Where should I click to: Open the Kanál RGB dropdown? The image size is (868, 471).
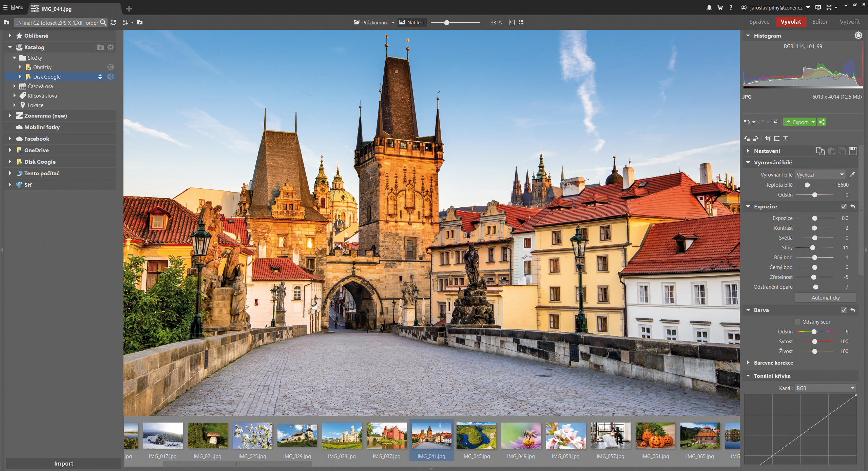tap(825, 388)
